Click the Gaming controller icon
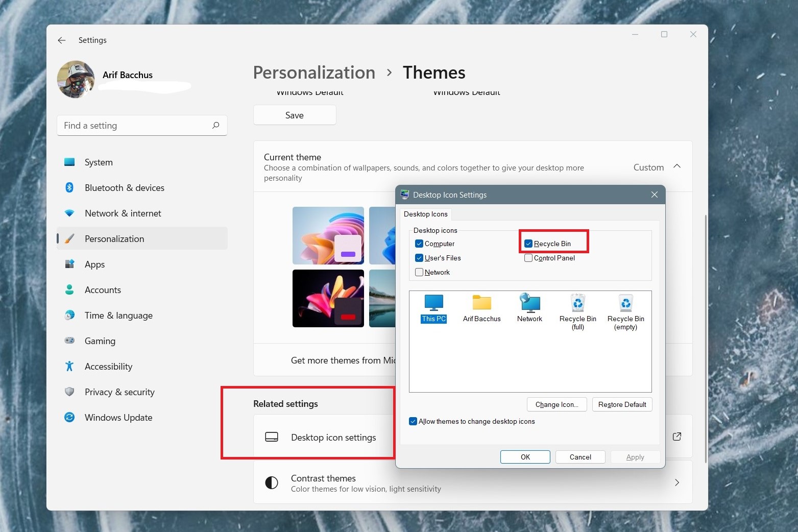The width and height of the screenshot is (798, 532). click(69, 341)
